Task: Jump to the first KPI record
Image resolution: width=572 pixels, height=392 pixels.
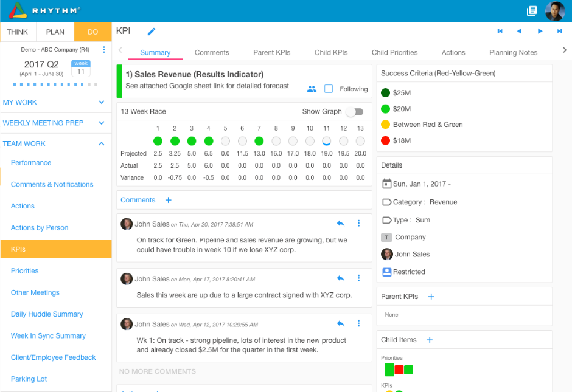Action: tap(500, 32)
